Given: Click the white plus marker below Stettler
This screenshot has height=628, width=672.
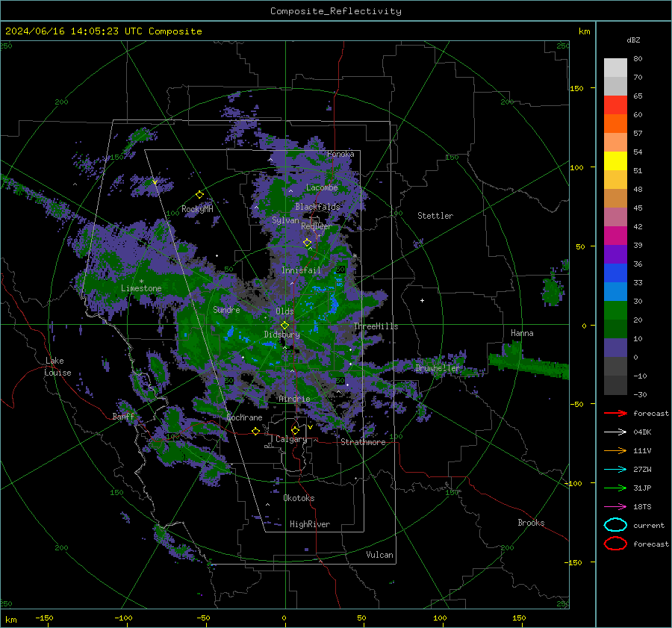Looking at the screenshot, I should tap(422, 300).
